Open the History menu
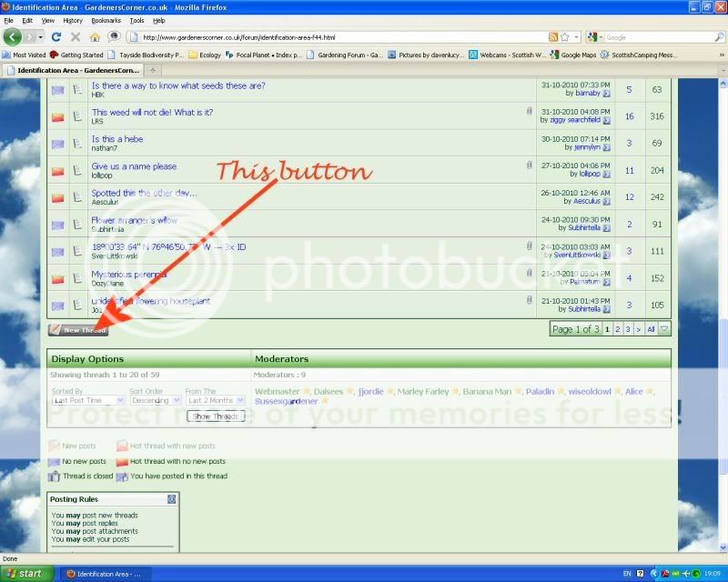 click(x=73, y=19)
